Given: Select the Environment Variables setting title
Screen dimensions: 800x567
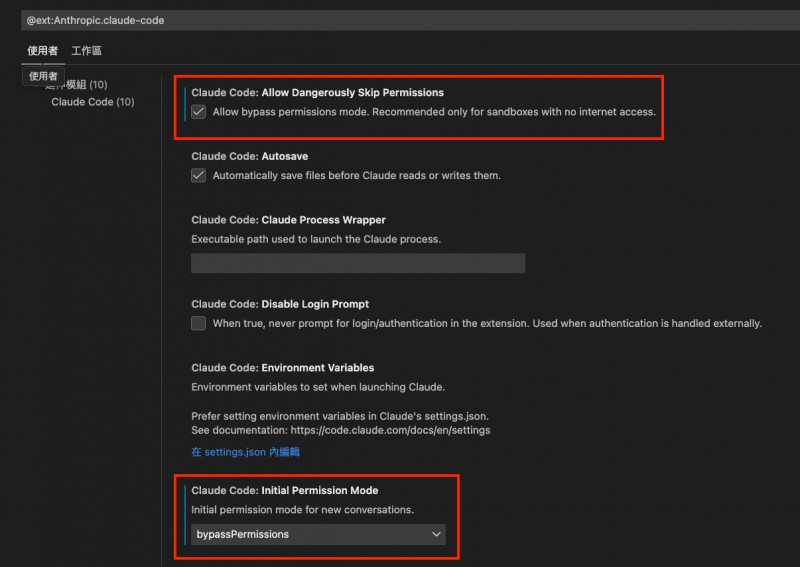Looking at the screenshot, I should point(282,368).
